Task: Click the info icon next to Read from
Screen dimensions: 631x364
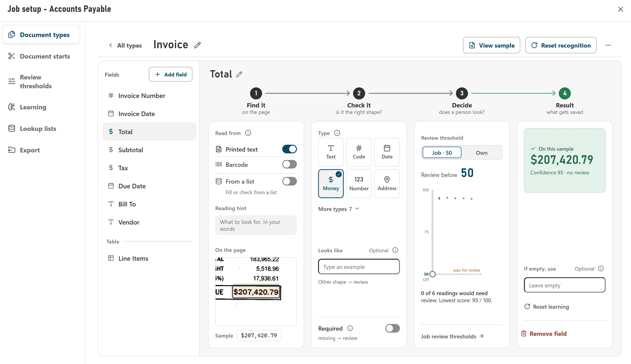Action: (248, 133)
